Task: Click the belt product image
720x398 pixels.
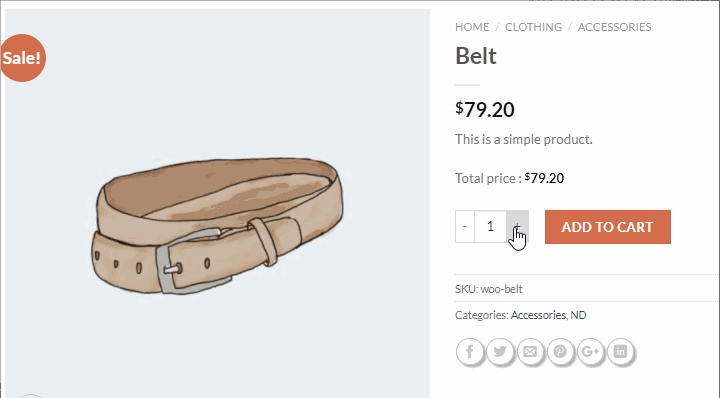Action: (217, 225)
